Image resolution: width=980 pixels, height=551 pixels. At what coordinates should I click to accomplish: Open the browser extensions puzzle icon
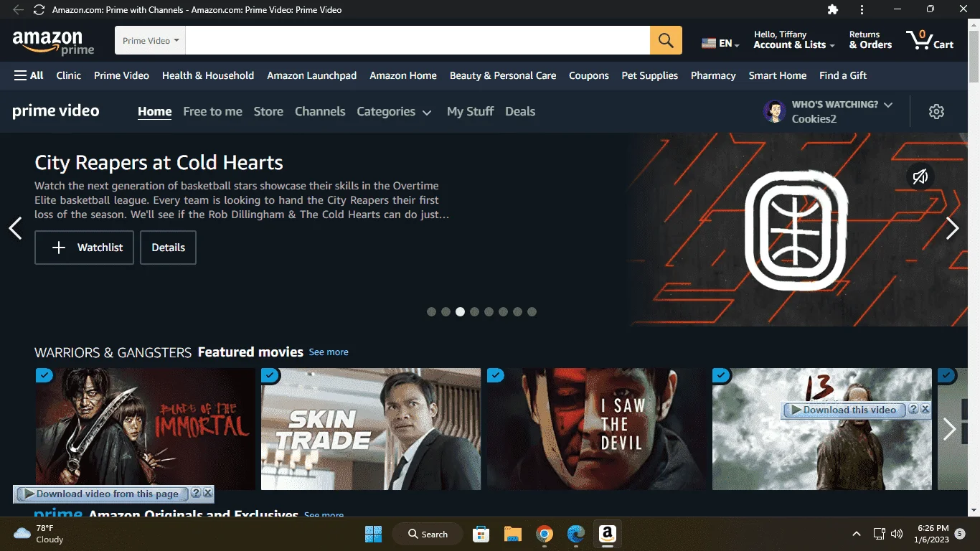(832, 9)
